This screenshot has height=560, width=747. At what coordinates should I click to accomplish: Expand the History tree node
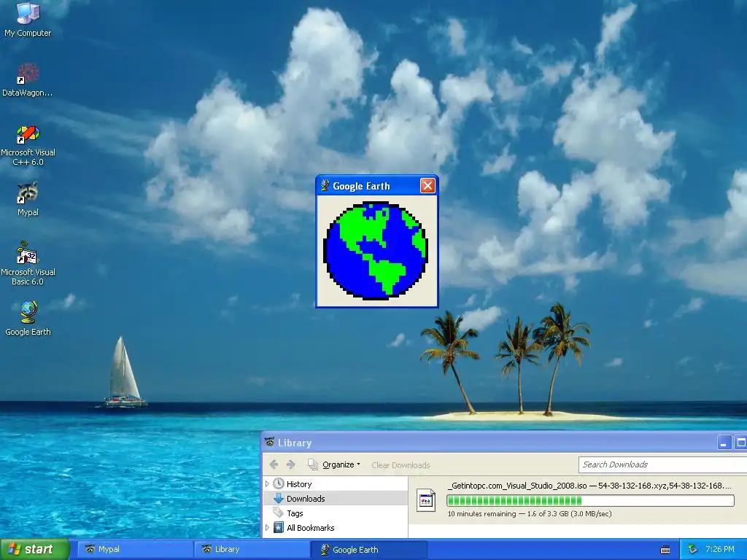[267, 484]
